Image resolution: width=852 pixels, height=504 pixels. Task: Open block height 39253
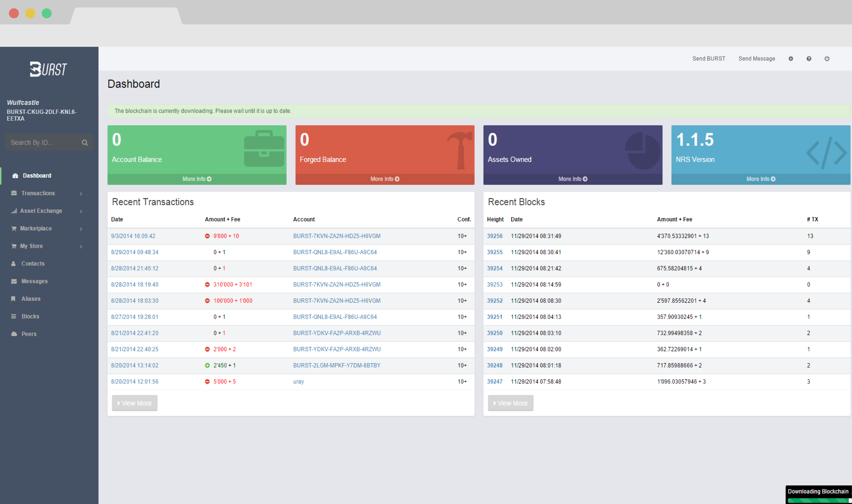(495, 285)
